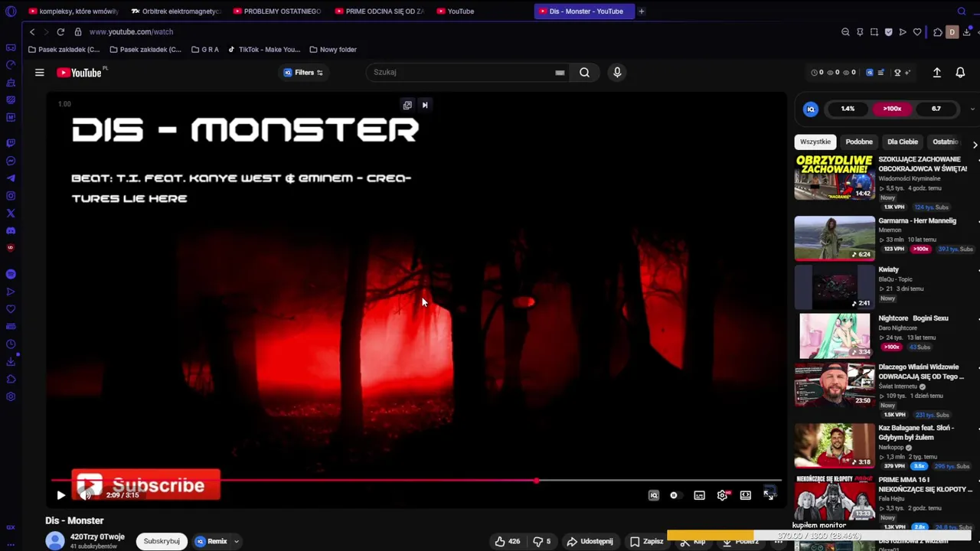Open the YouTube hamburger guide menu

coord(39,73)
